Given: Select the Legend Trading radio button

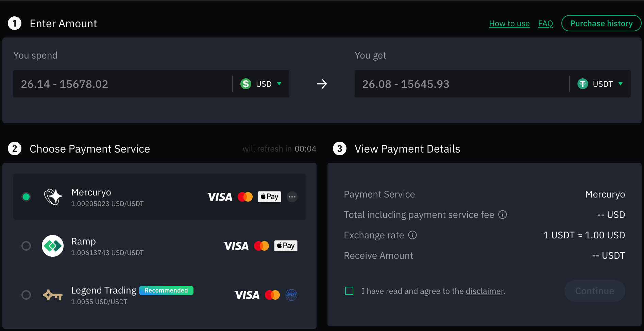Looking at the screenshot, I should [26, 295].
